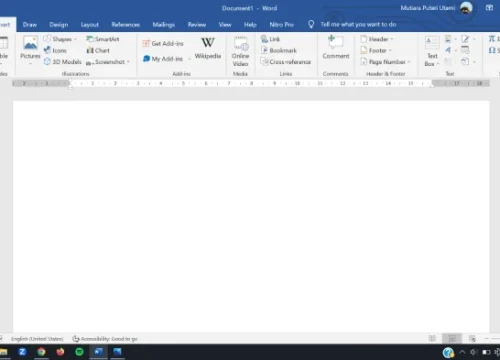
Task: Launch Get Add-ins store
Action: [x=163, y=43]
